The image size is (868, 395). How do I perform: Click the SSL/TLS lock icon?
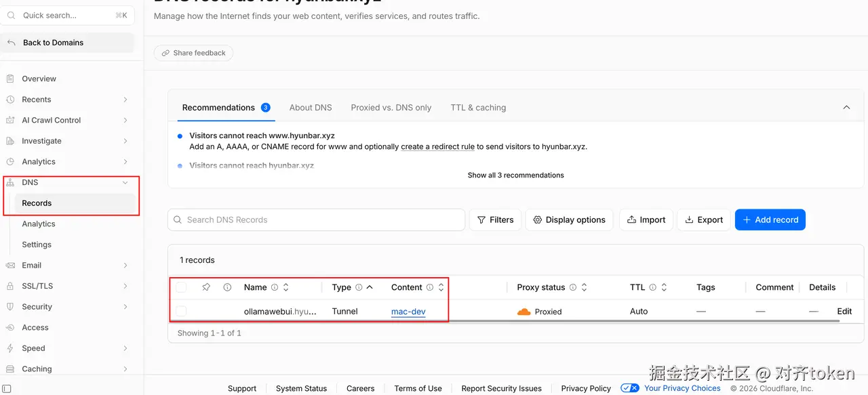[9, 286]
